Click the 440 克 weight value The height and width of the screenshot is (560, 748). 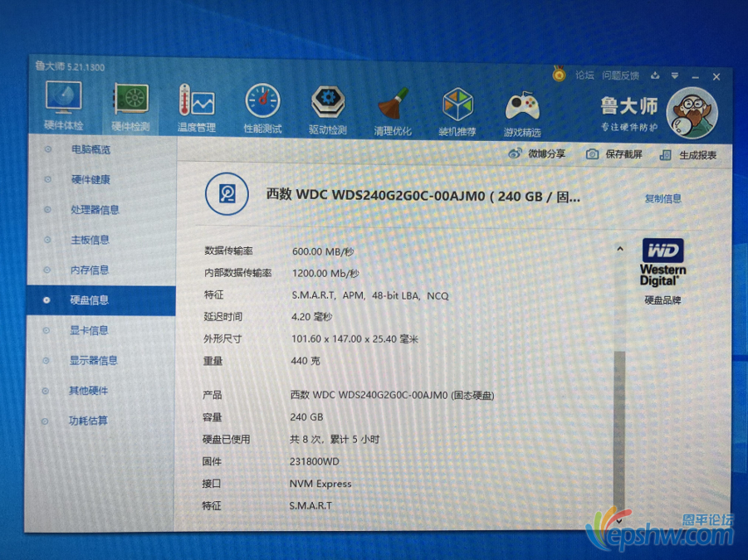tap(306, 361)
